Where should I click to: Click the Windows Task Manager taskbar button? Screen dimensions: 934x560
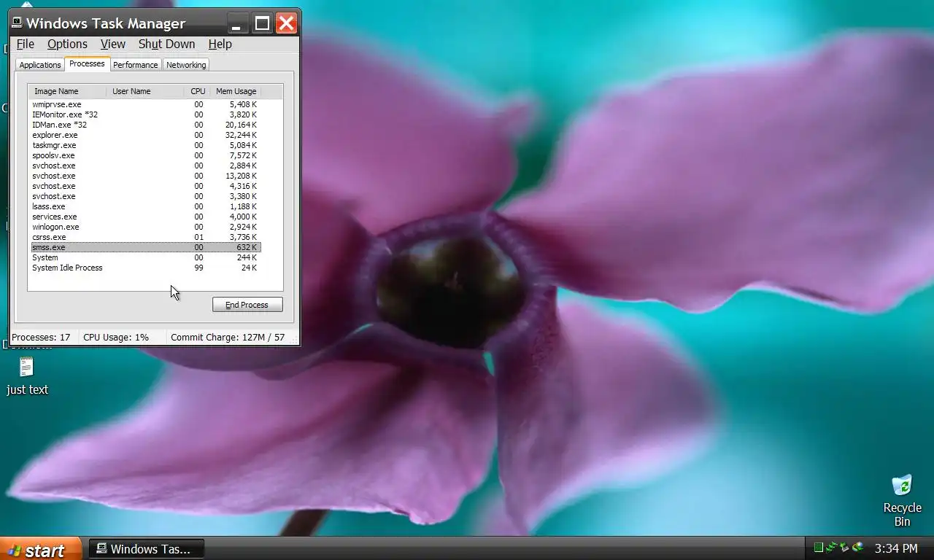click(146, 549)
